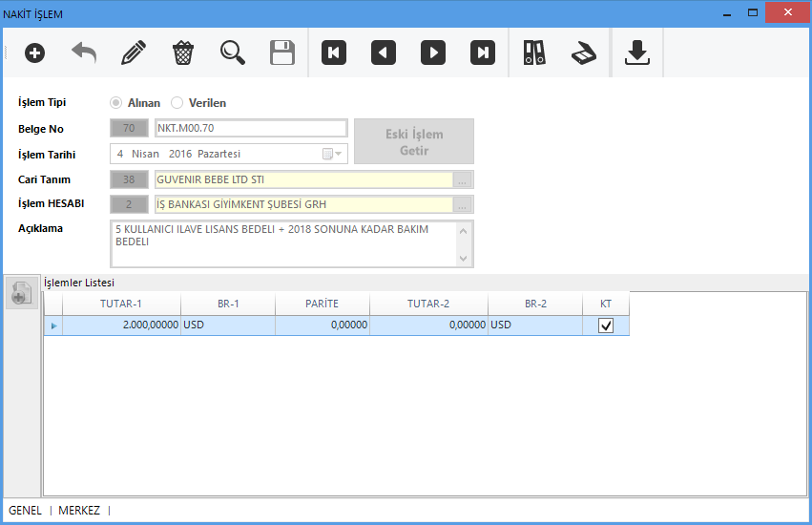The width and height of the screenshot is (812, 525).
Task: Click the undo arrow icon in toolbar
Action: [84, 52]
